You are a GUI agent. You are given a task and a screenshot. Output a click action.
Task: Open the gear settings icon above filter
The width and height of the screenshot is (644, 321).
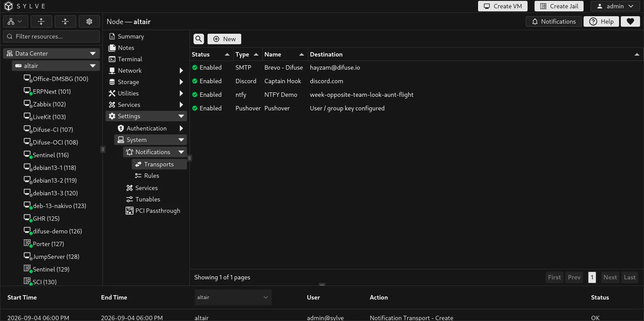pos(89,21)
